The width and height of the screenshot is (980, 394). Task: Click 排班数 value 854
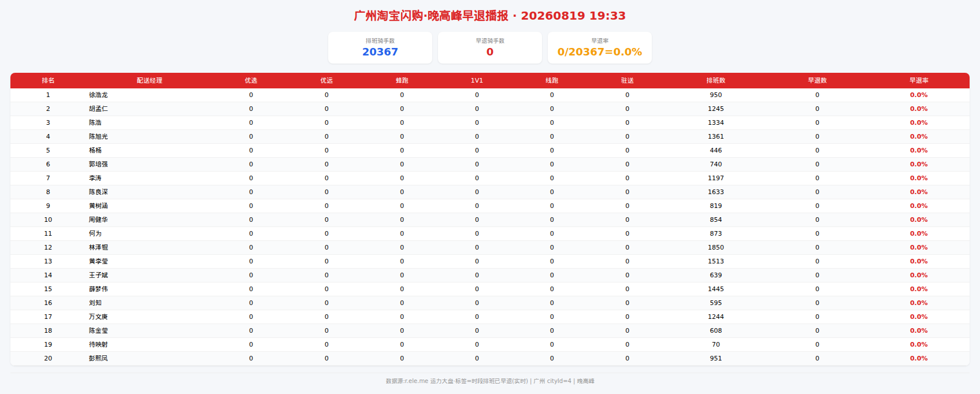(x=716, y=220)
